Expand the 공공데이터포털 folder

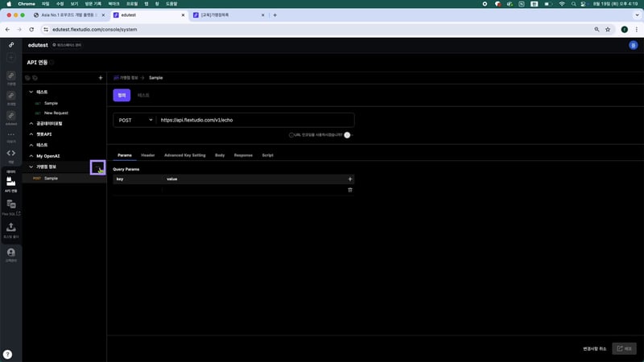(31, 123)
